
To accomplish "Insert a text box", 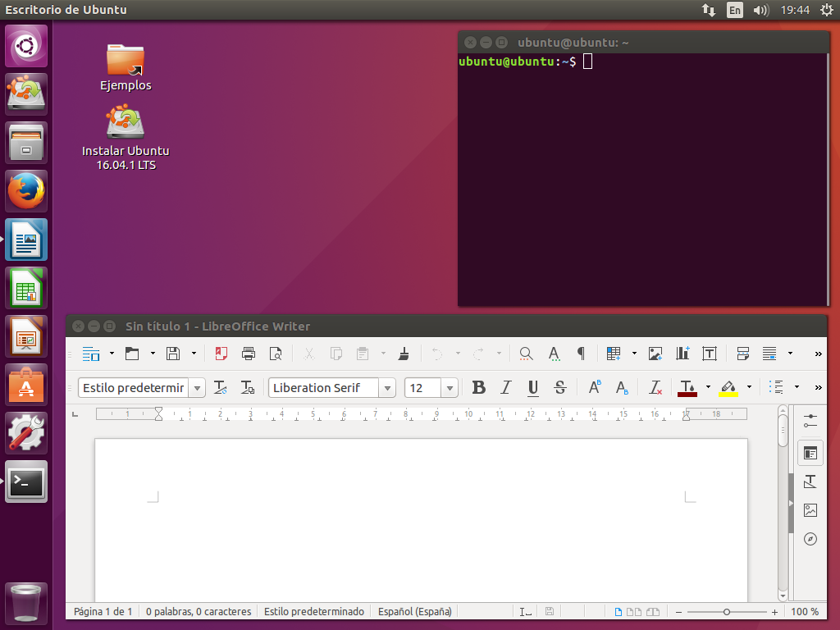I will [710, 354].
